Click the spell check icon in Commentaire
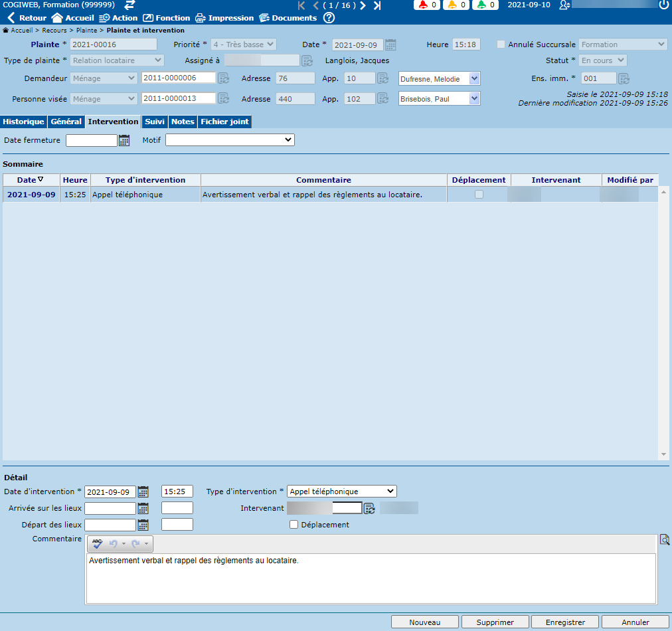The height and width of the screenshot is (631, 672). coord(98,544)
